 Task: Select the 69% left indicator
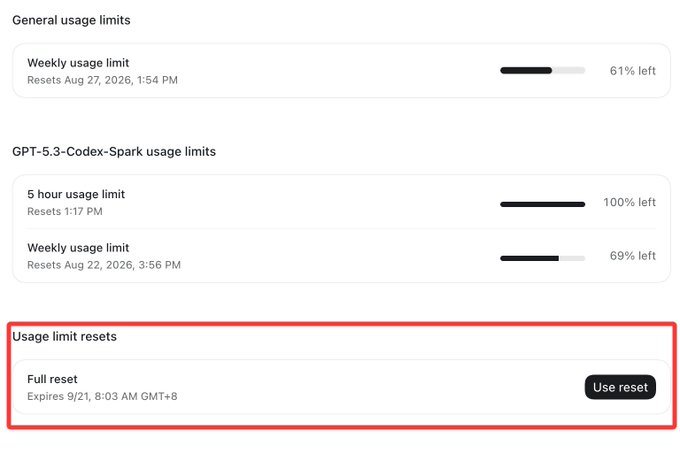(x=632, y=256)
